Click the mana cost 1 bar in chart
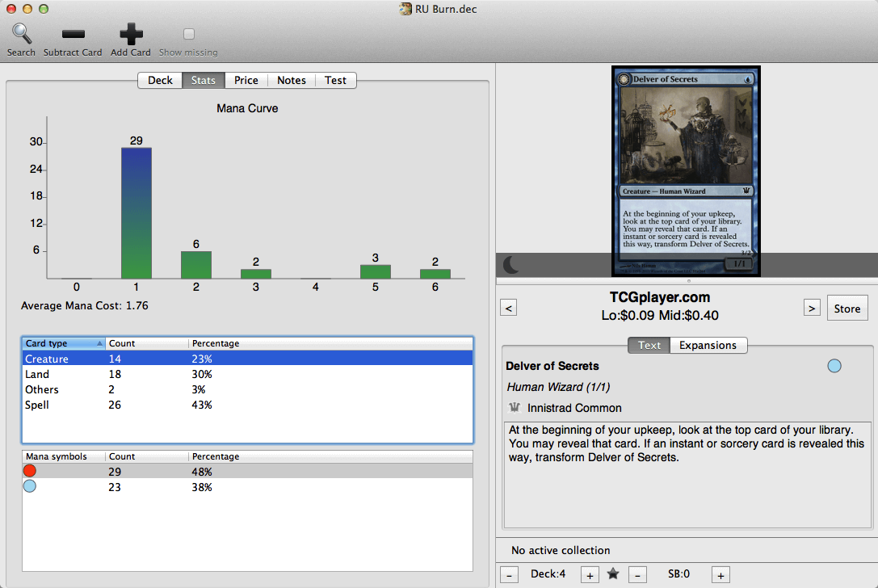This screenshot has height=588, width=878. click(x=136, y=212)
